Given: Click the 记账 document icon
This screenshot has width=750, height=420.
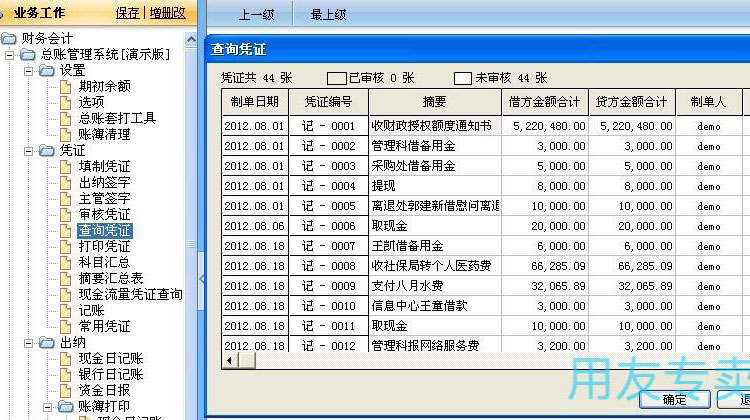Looking at the screenshot, I should click(66, 311).
